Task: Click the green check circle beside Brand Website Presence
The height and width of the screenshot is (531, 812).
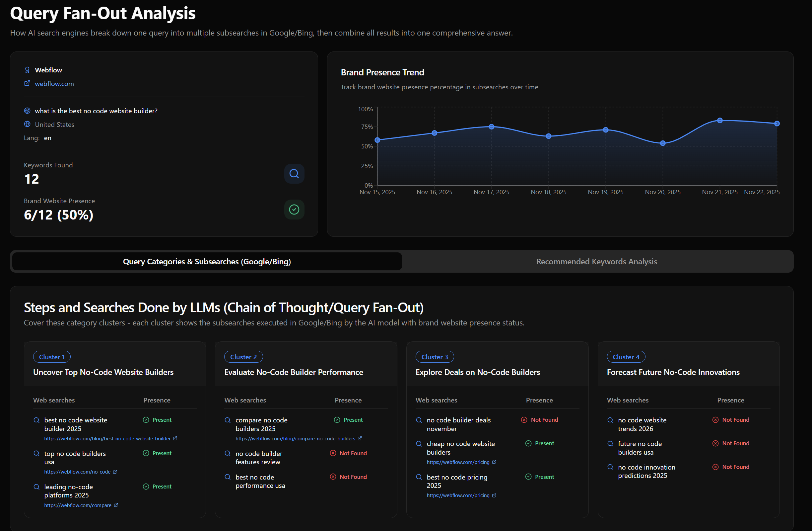Action: 294,209
